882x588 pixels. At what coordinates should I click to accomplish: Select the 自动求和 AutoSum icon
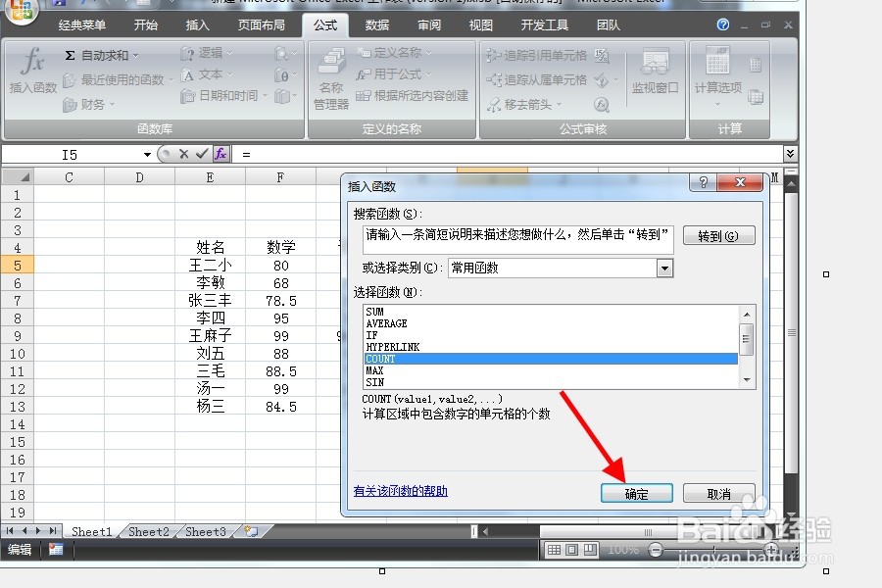(x=99, y=55)
